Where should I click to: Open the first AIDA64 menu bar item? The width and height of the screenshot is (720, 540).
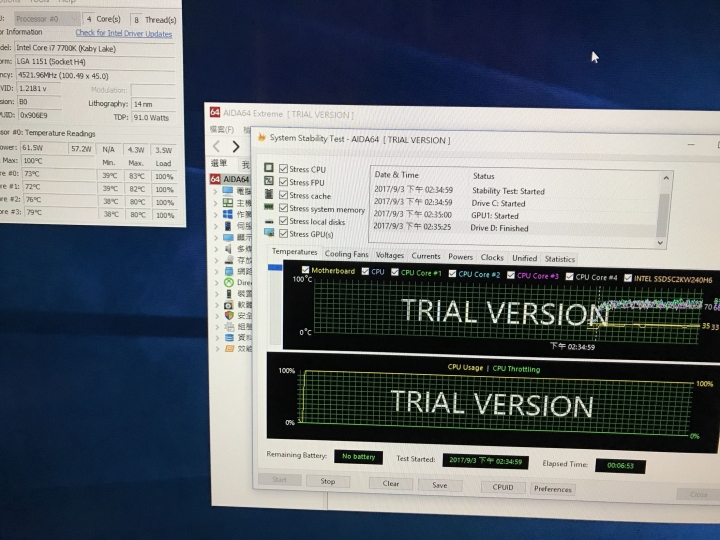click(222, 129)
